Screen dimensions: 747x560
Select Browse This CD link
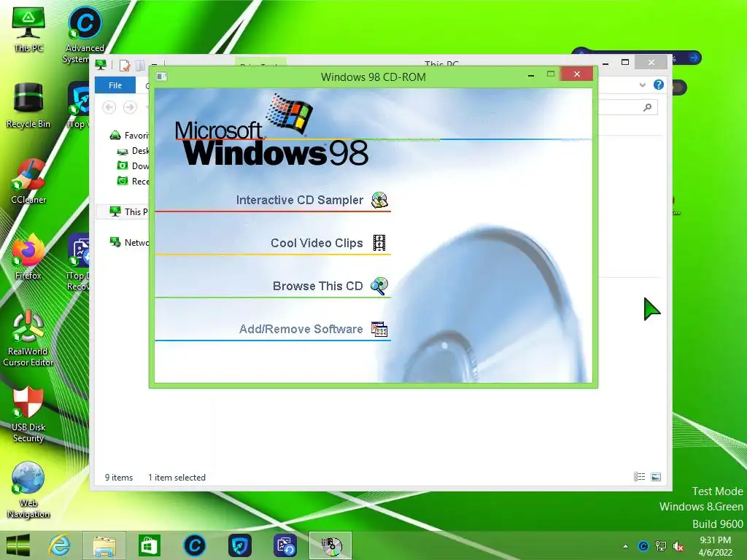318,286
